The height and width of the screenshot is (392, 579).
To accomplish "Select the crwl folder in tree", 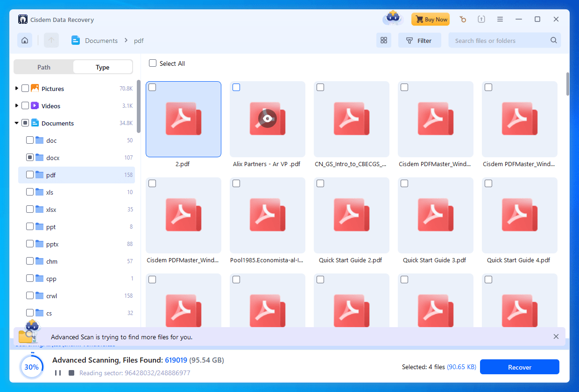I will click(x=77, y=295).
